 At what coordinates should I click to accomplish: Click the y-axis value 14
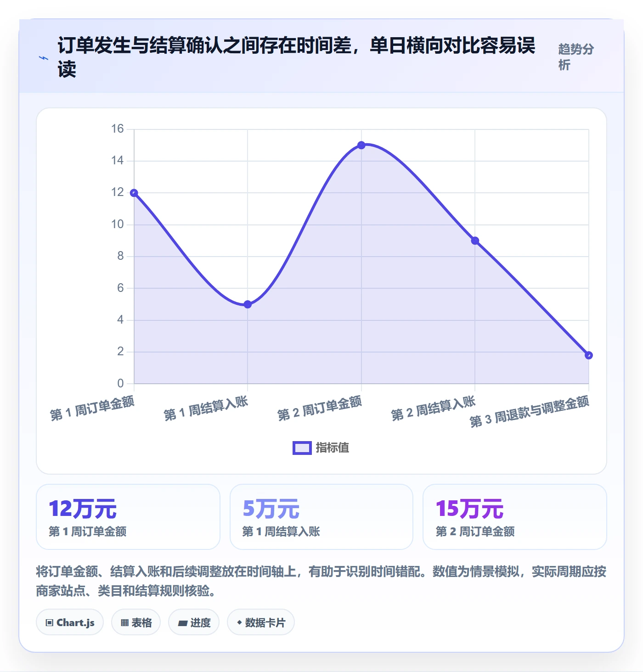tap(118, 161)
